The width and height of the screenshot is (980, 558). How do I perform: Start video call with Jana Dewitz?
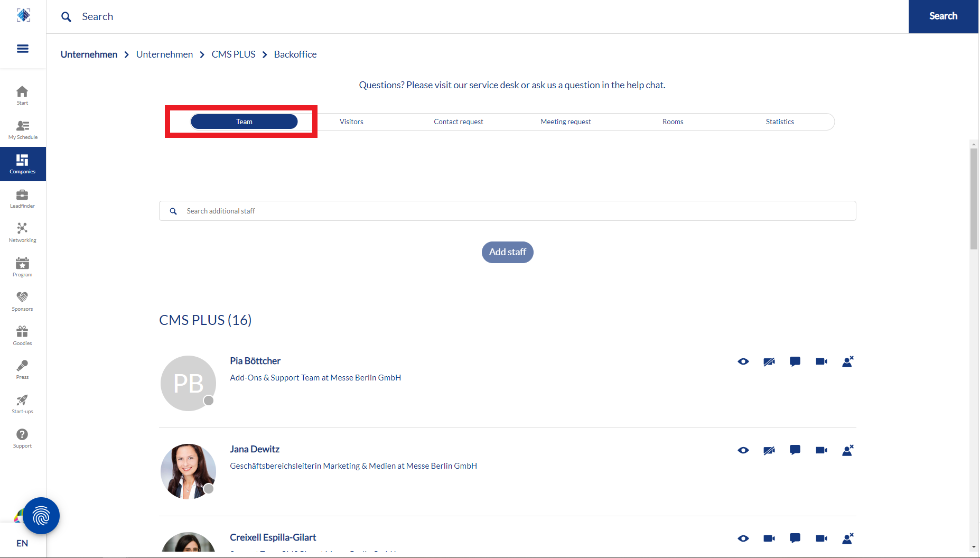point(822,450)
